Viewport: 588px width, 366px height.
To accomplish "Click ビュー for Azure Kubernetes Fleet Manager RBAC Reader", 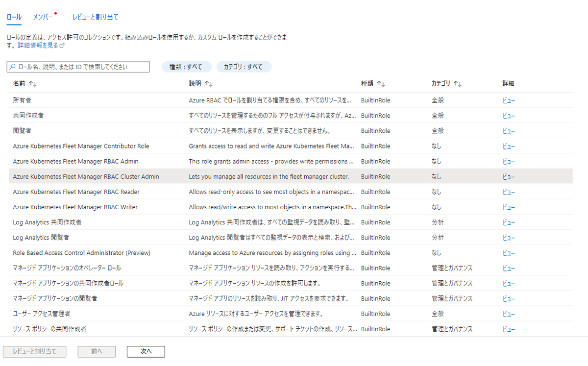I will (x=509, y=192).
